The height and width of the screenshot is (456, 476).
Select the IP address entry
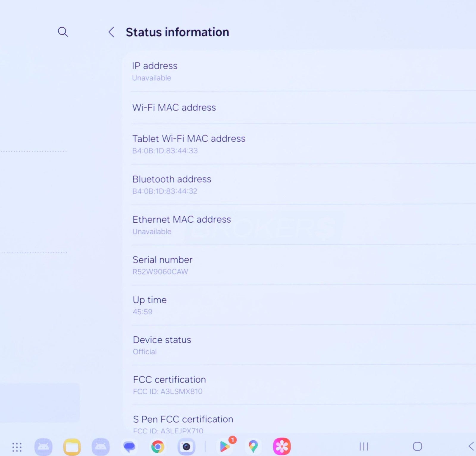pos(297,71)
